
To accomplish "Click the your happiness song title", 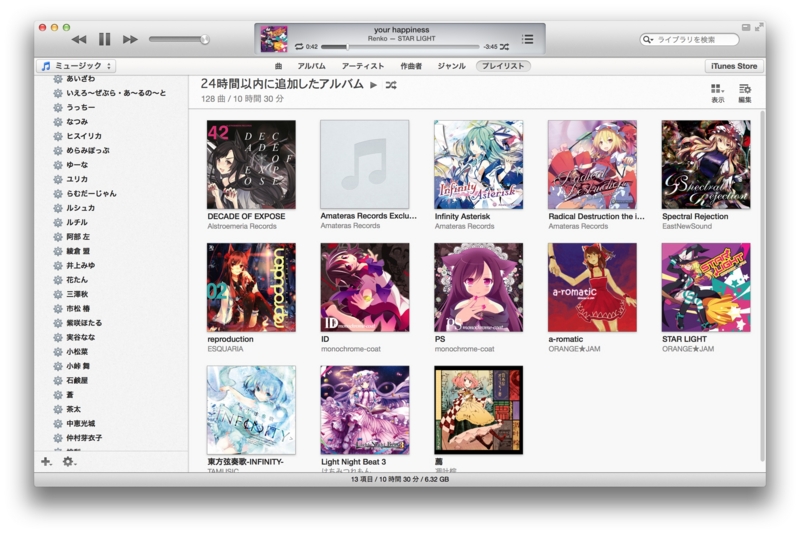I will (402, 30).
